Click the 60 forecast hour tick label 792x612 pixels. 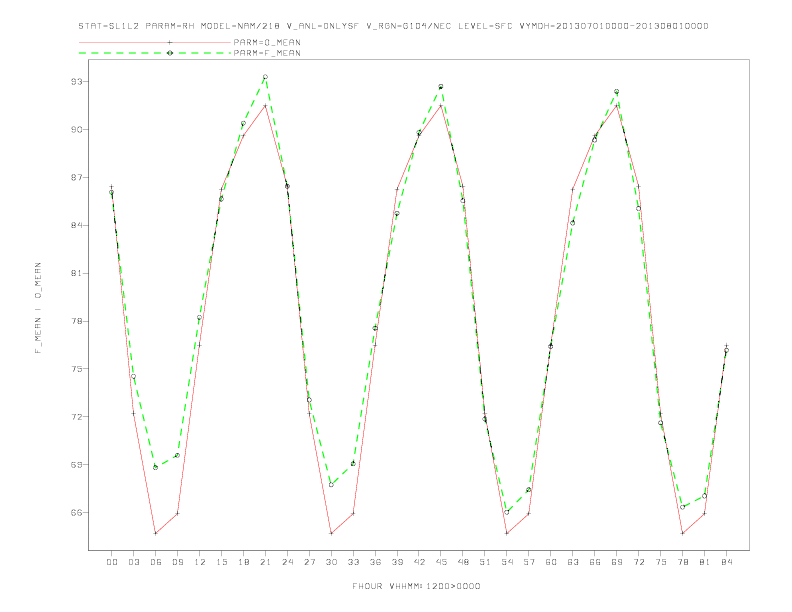pyautogui.click(x=551, y=562)
